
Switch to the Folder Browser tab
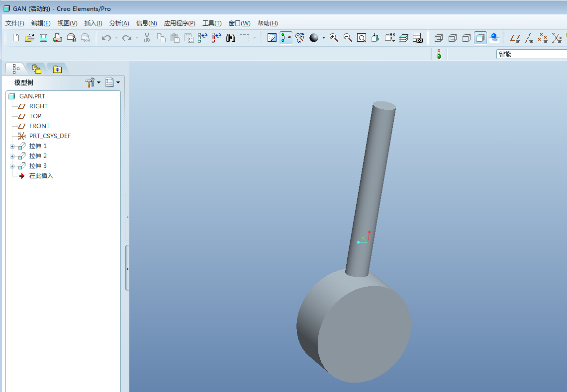point(36,68)
